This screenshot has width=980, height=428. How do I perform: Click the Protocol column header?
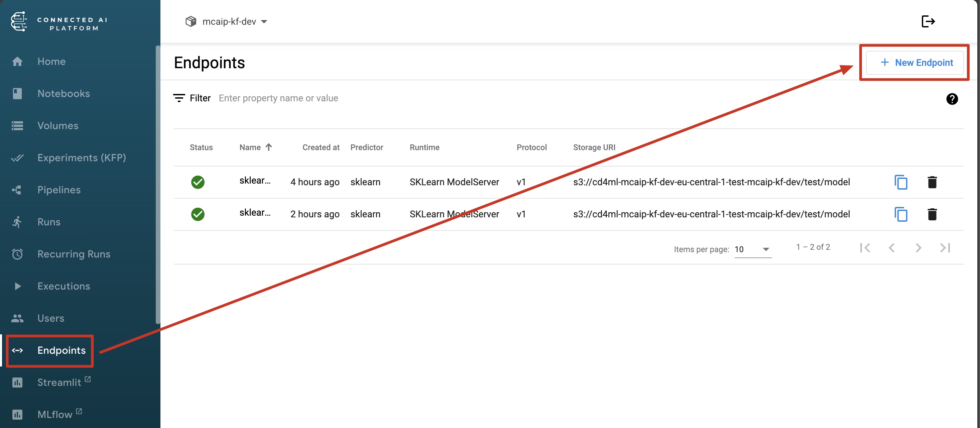tap(531, 147)
